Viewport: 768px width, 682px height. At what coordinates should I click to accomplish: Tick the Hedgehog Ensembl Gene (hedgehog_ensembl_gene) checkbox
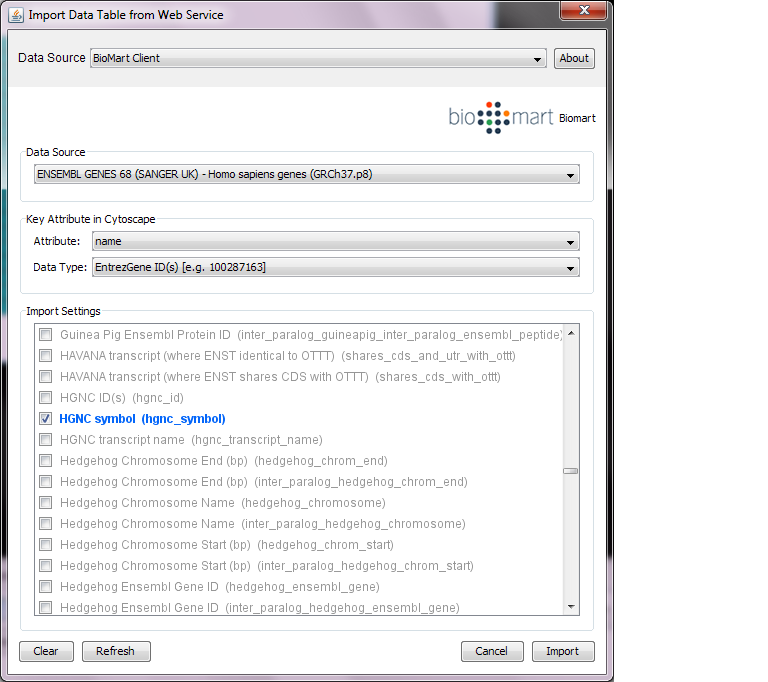[x=45, y=587]
